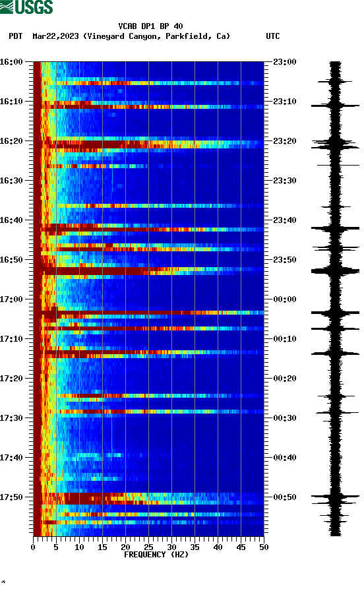Click the 00:20 UTC time label
Image resolution: width=364 pixels, height=589 pixels.
coord(285,379)
